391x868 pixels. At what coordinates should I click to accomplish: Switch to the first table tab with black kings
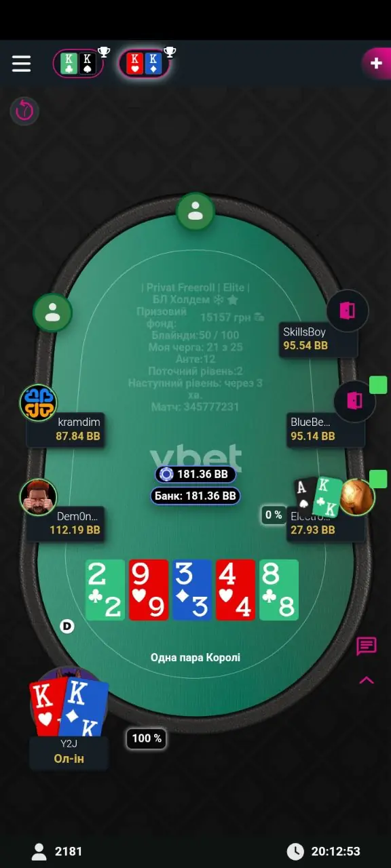(x=78, y=64)
